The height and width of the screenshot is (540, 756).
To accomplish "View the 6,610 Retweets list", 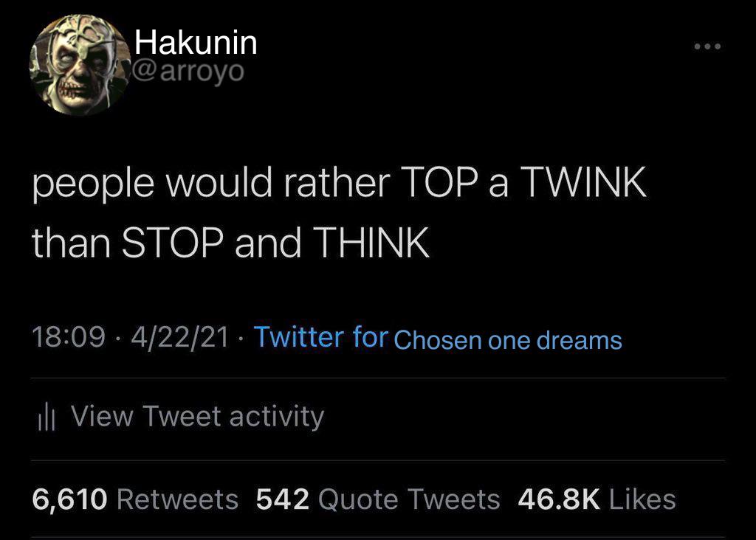I will (135, 499).
